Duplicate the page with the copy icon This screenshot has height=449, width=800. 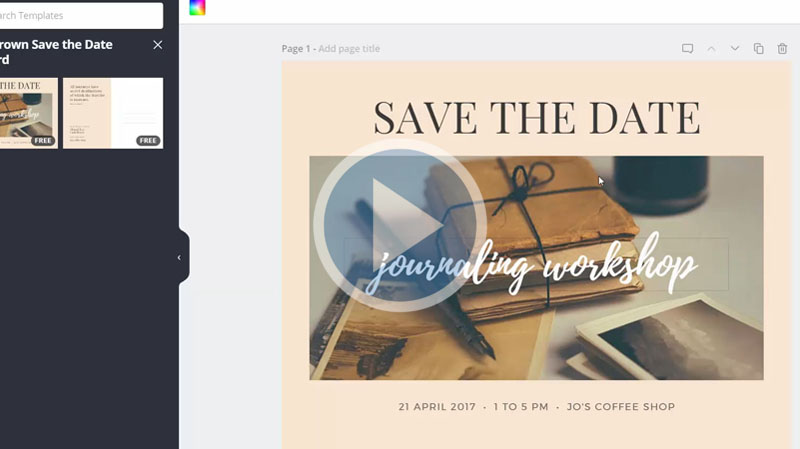point(759,48)
